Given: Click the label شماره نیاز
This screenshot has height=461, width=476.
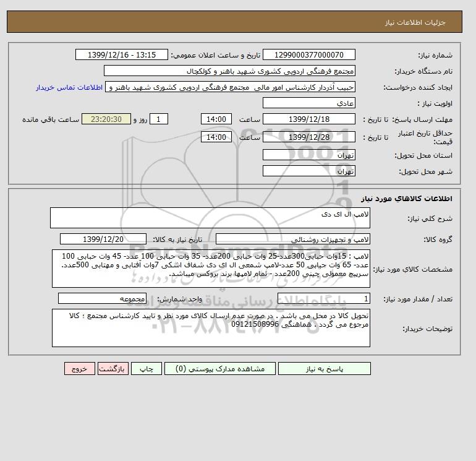Looking at the screenshot, I should click(435, 55).
